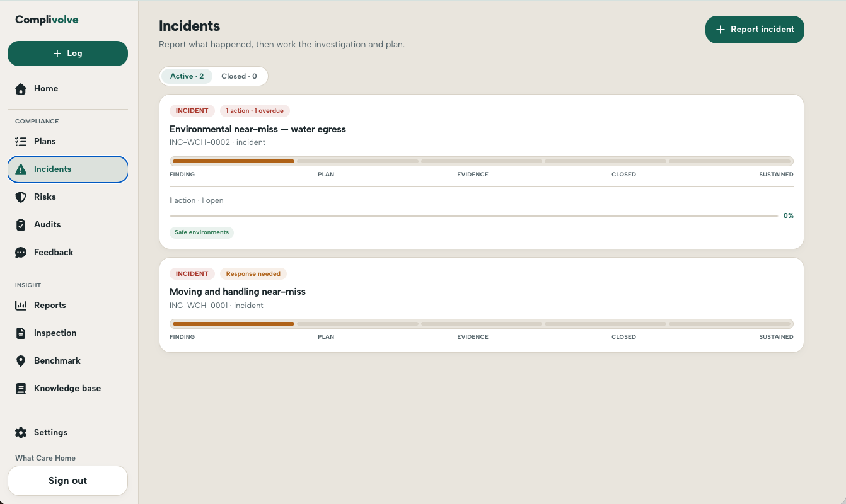Click the Incidents warning triangle icon
This screenshot has height=504, width=846.
(x=21, y=169)
